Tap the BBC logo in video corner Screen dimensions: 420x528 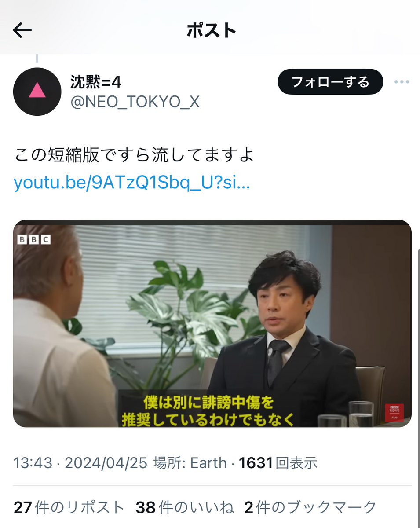pos(34,239)
